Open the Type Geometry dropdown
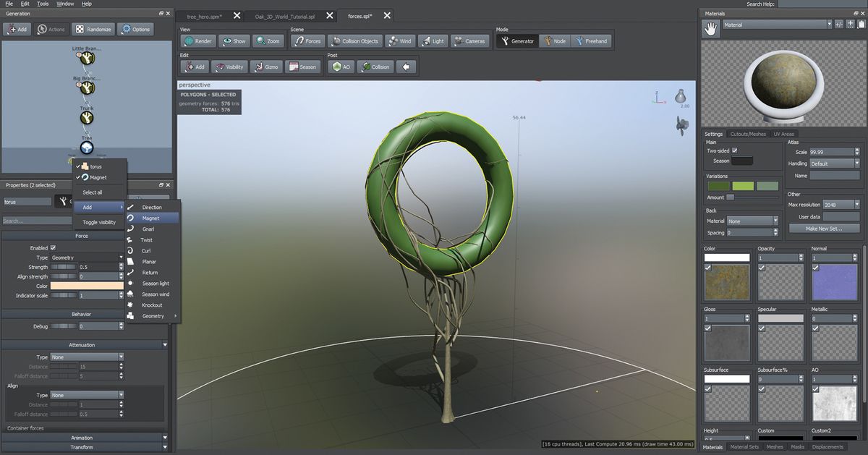 (x=88, y=257)
